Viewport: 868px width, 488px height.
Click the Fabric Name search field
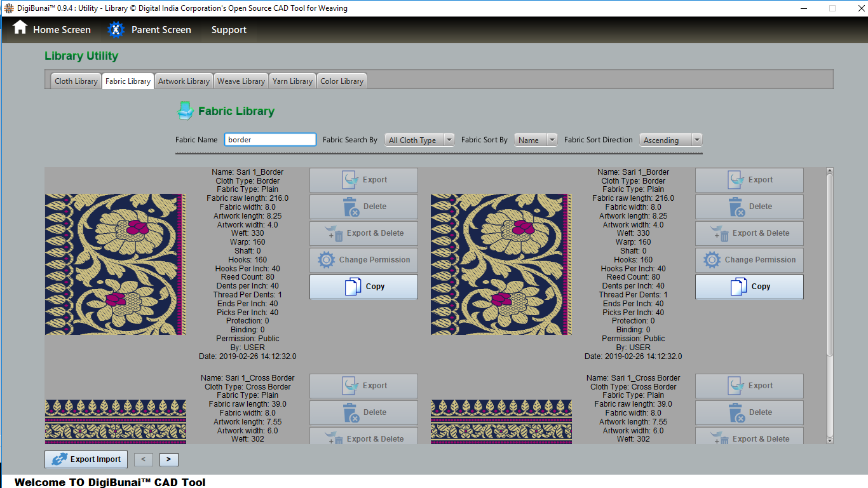point(270,140)
